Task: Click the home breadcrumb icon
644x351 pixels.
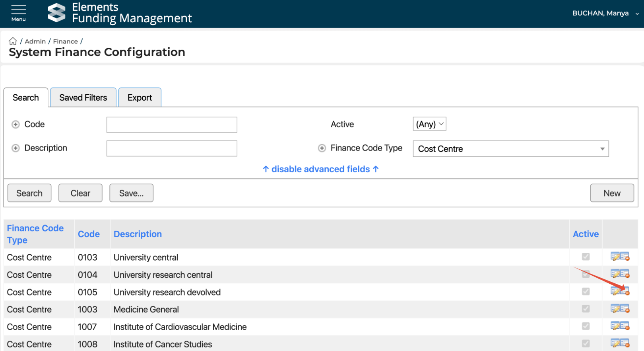Action: [x=13, y=41]
